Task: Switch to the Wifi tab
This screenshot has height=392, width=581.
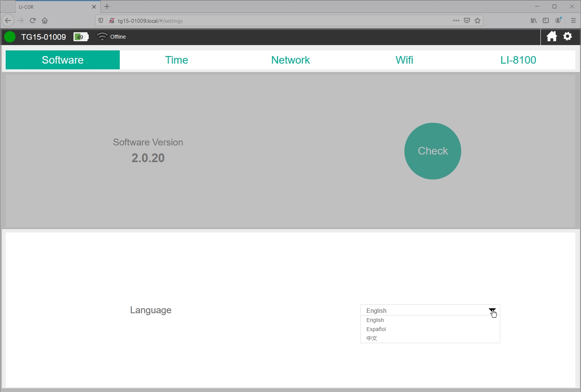Action: (404, 60)
